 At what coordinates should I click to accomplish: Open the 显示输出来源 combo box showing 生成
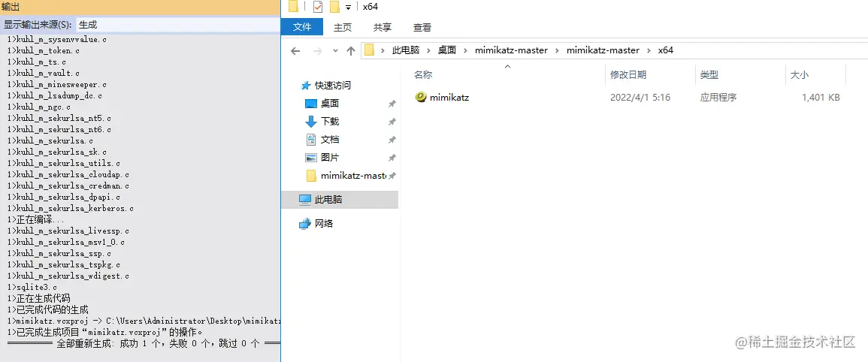(177, 24)
